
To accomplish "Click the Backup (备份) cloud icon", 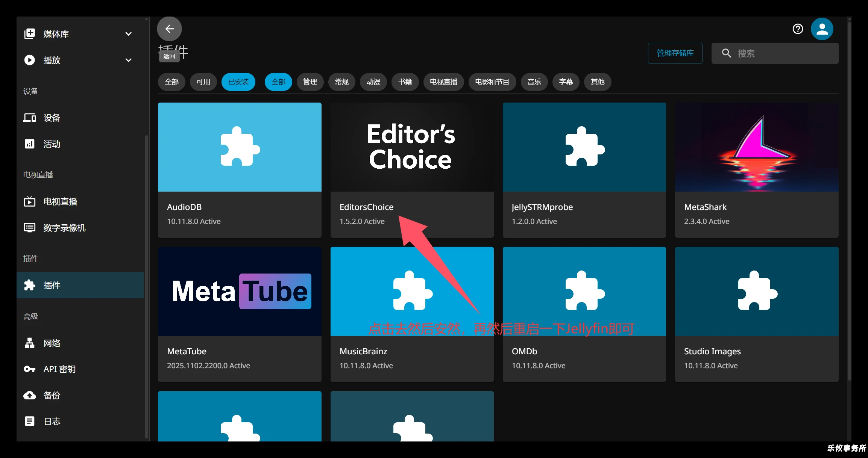I will 30,395.
